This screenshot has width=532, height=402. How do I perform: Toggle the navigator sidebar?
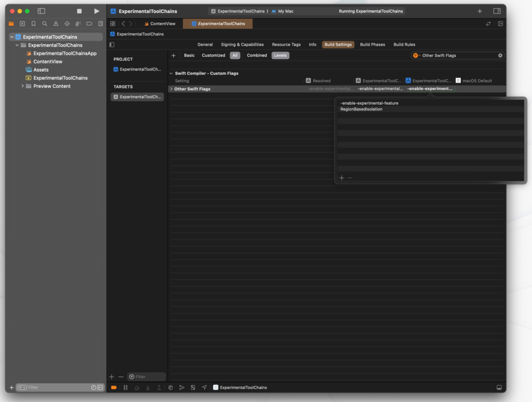click(x=42, y=11)
